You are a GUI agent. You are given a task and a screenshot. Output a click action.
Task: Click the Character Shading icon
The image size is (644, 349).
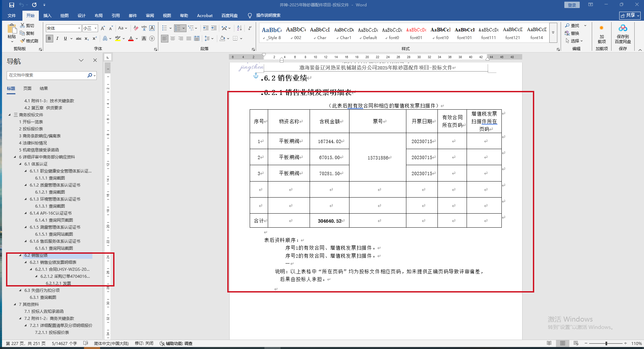144,38
